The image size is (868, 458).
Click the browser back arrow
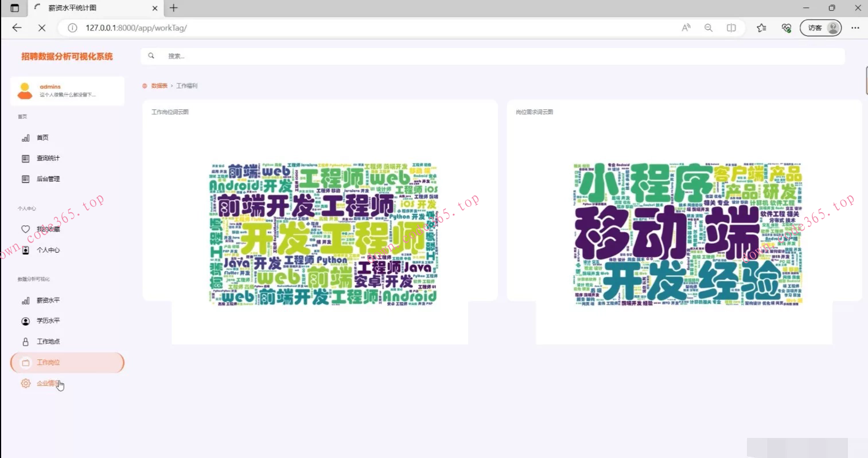(17, 28)
